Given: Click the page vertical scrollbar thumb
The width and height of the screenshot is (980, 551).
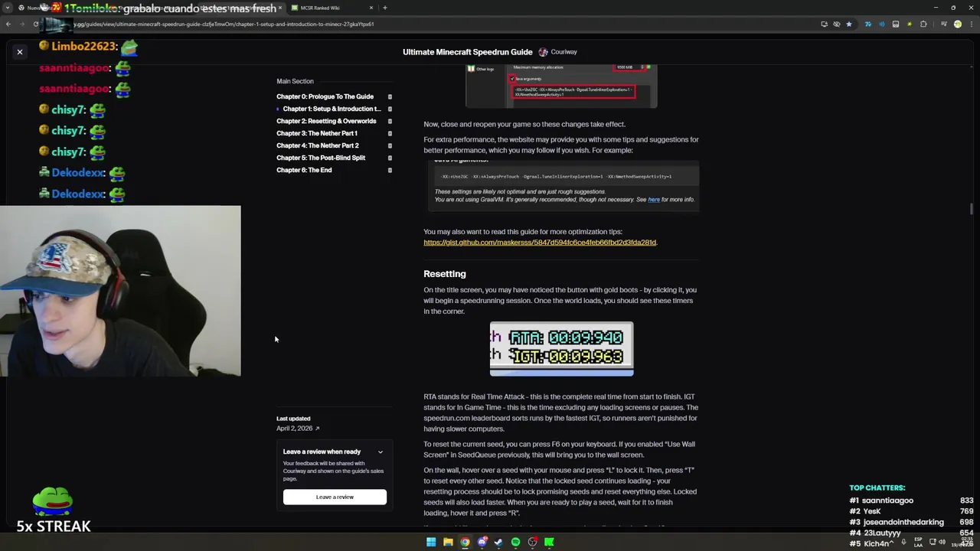Looking at the screenshot, I should (x=972, y=209).
